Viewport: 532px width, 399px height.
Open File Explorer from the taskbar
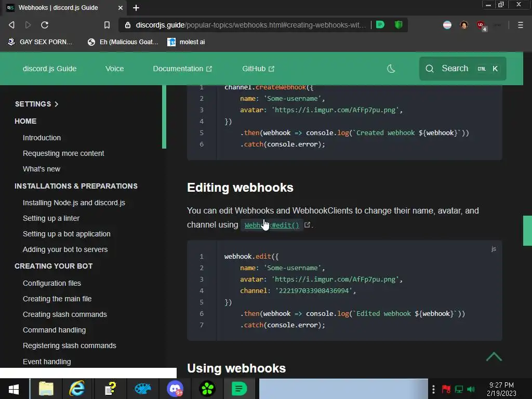click(x=46, y=389)
